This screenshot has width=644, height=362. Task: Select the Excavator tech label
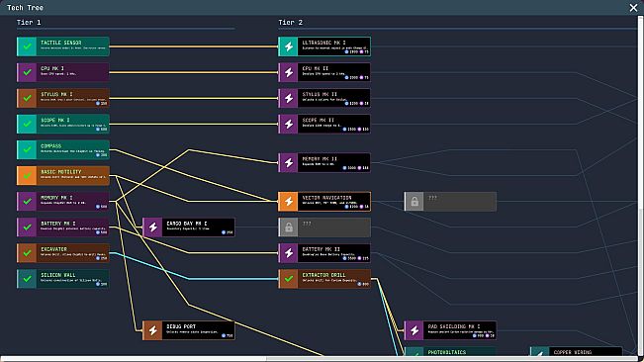(x=53, y=249)
